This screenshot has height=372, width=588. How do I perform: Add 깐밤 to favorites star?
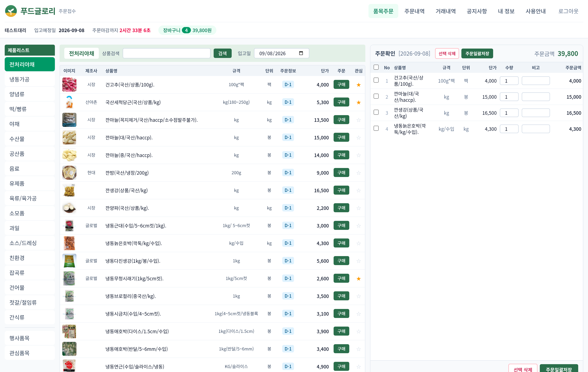pyautogui.click(x=358, y=173)
